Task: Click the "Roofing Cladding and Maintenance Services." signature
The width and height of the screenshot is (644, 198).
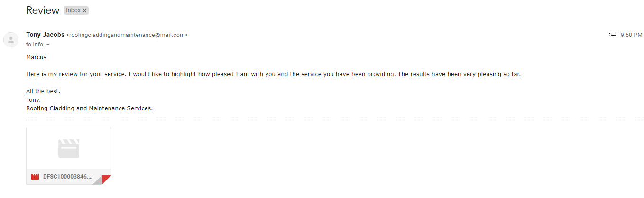Action: (89, 108)
